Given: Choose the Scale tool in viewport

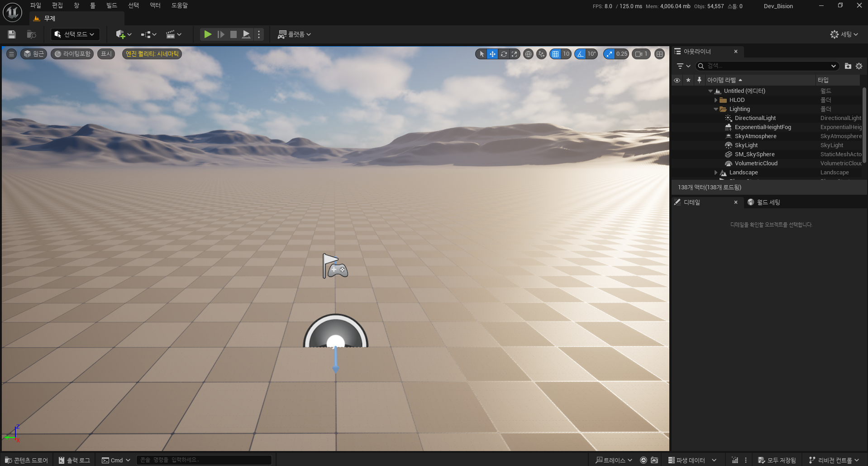Looking at the screenshot, I should click(515, 54).
